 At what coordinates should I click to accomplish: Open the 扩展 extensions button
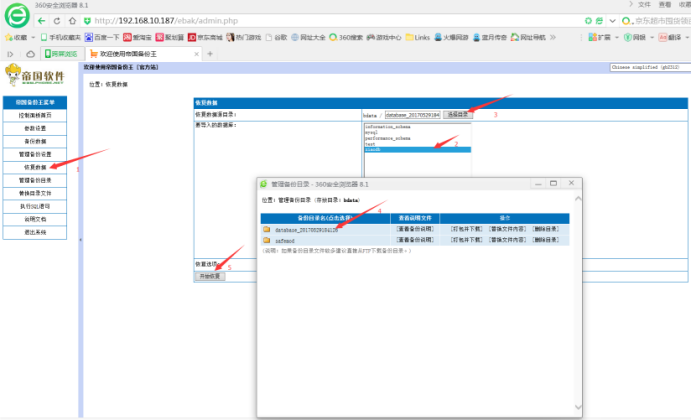click(x=599, y=38)
